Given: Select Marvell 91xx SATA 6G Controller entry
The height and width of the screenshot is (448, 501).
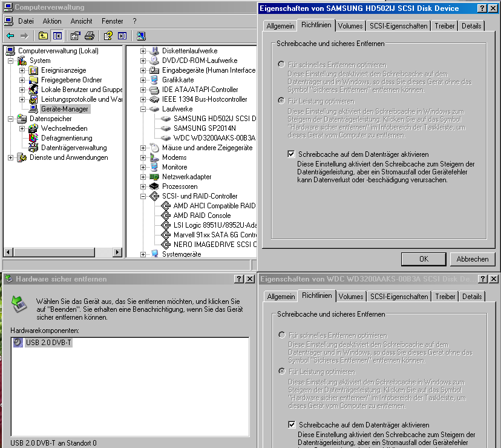Looking at the screenshot, I should pos(215,235).
